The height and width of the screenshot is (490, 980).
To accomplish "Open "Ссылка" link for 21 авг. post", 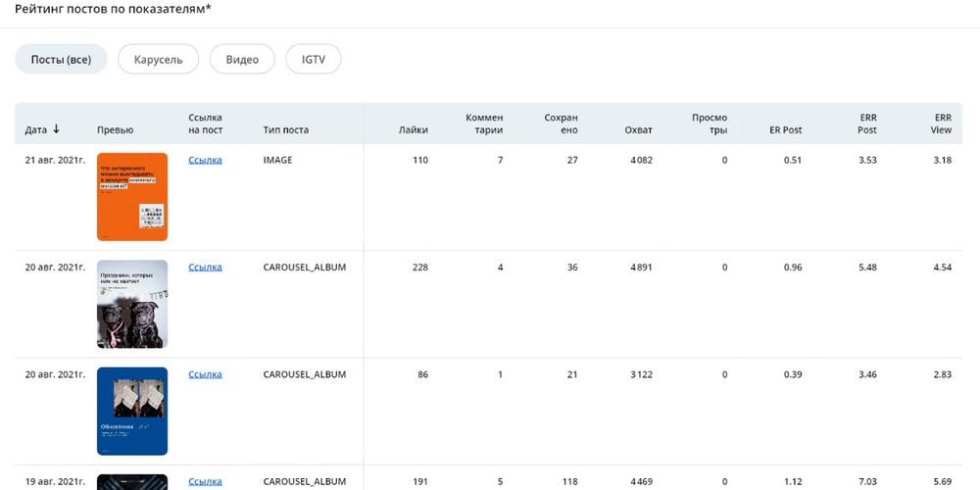I will click(205, 160).
